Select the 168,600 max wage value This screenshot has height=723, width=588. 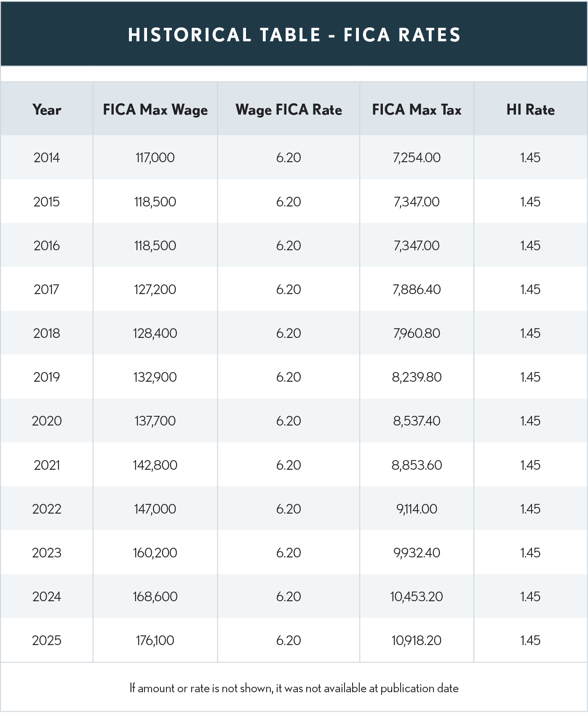(155, 597)
